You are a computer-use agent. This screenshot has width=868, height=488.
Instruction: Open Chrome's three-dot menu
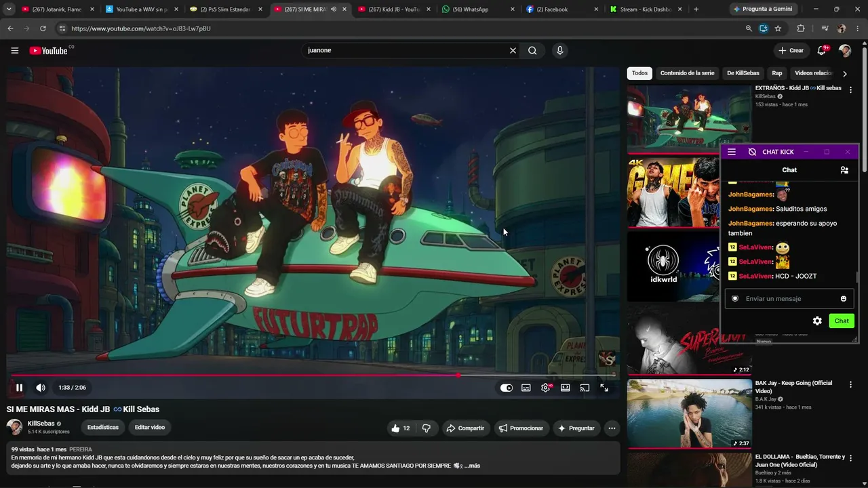pyautogui.click(x=858, y=28)
